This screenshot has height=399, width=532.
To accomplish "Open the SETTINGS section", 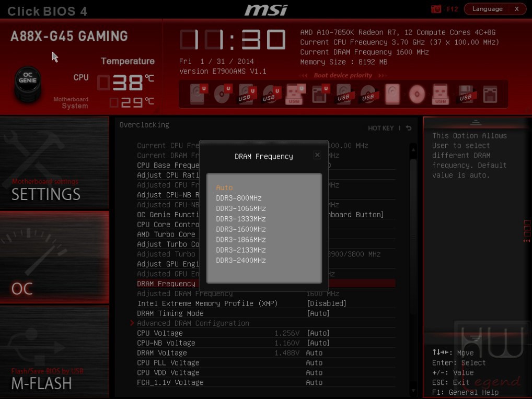I will (55, 163).
